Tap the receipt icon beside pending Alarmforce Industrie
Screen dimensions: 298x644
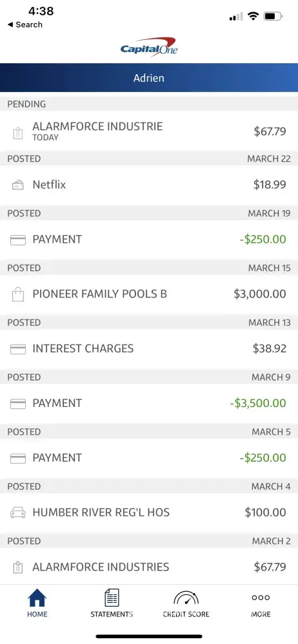coord(17,133)
